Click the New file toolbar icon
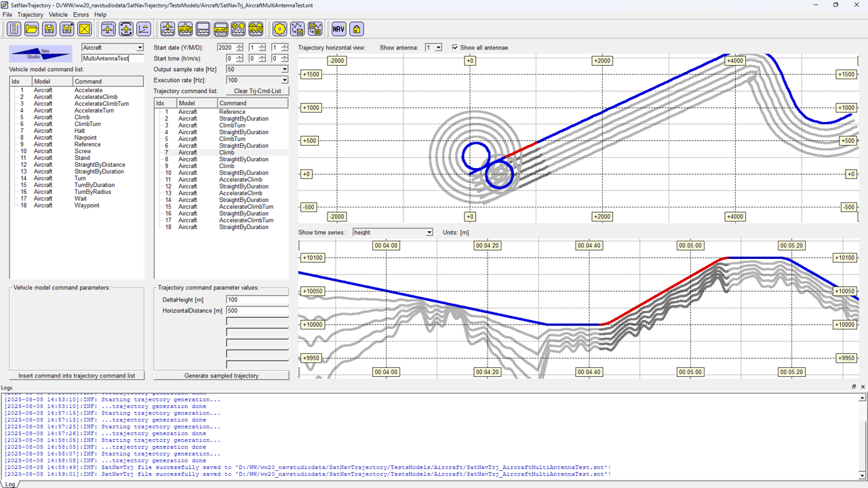This screenshot has height=488, width=868. coord(14,28)
